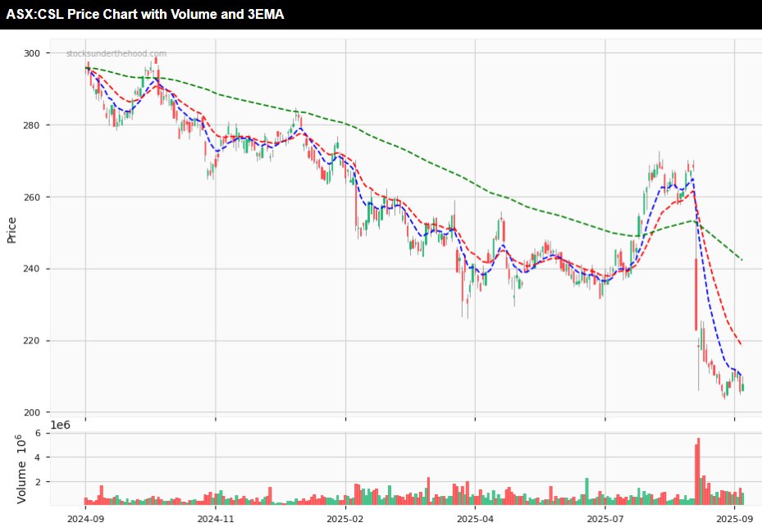
Task: Click the 200 price axis tick label
Action: pos(54,412)
